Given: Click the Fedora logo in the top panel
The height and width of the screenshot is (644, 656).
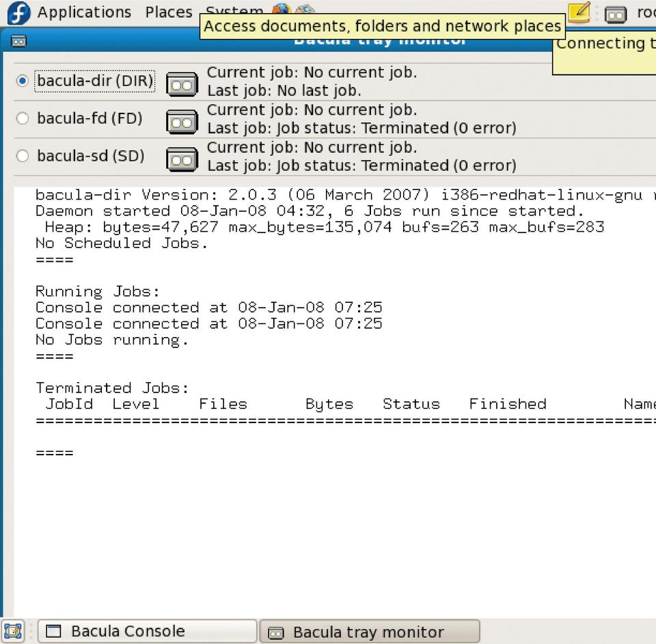Looking at the screenshot, I should pyautogui.click(x=18, y=12).
